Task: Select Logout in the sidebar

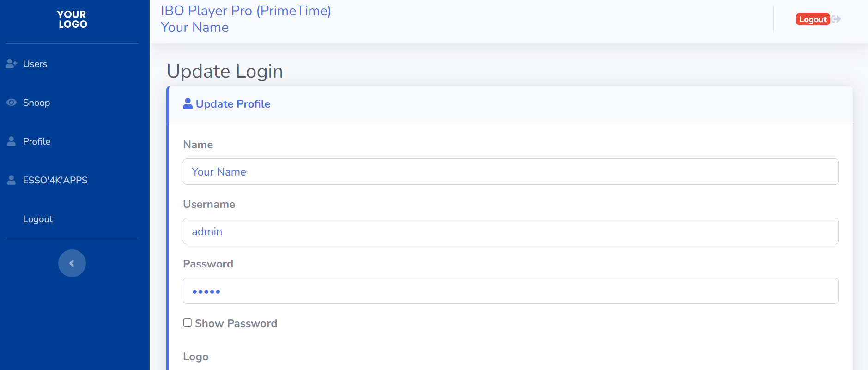Action: 38,219
